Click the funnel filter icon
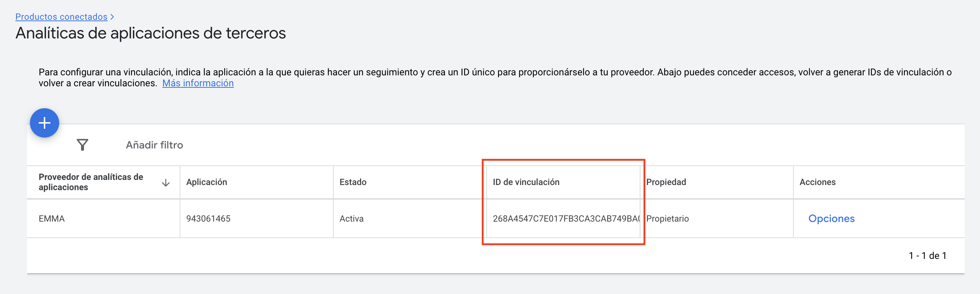Screen dimensions: 980x294 click(82, 145)
